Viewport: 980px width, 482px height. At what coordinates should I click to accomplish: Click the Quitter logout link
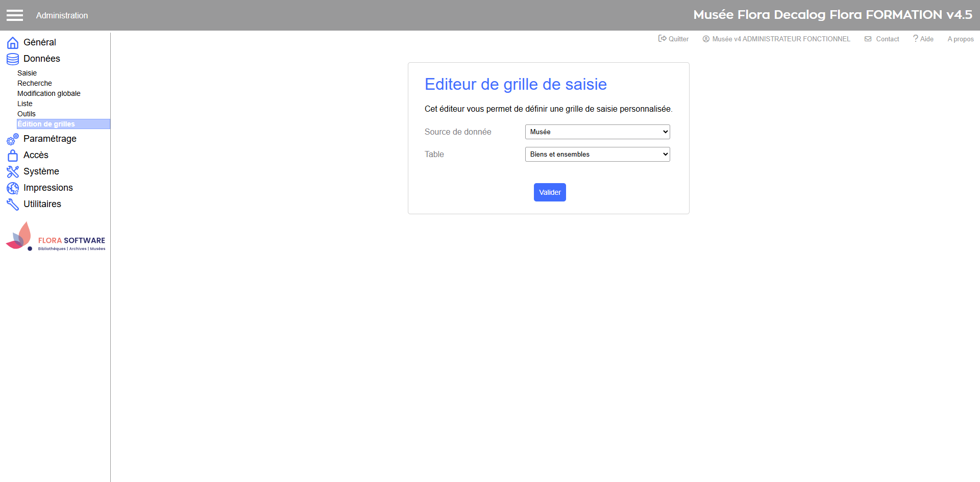point(674,39)
